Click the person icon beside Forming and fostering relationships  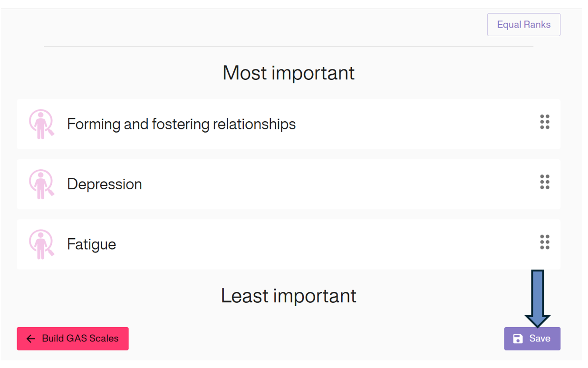click(x=41, y=124)
